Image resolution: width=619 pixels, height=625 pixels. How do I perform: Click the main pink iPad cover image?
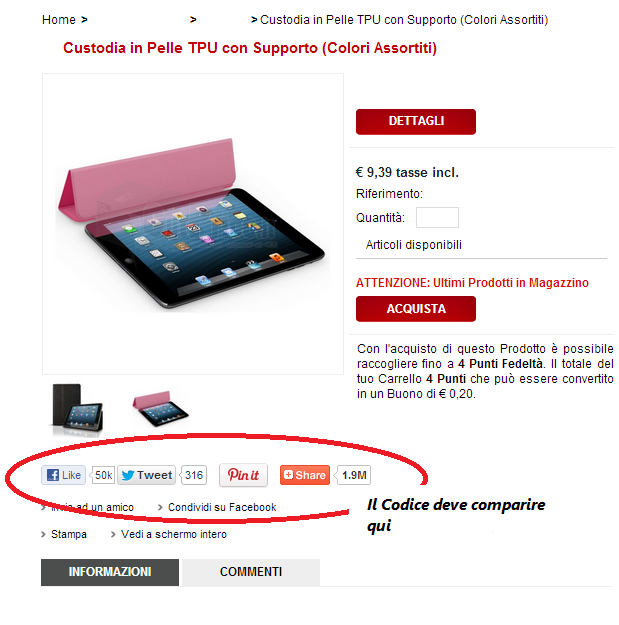193,224
